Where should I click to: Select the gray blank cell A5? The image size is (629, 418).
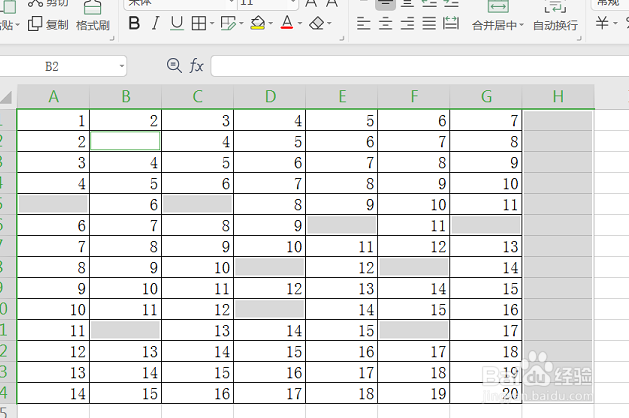tap(53, 204)
